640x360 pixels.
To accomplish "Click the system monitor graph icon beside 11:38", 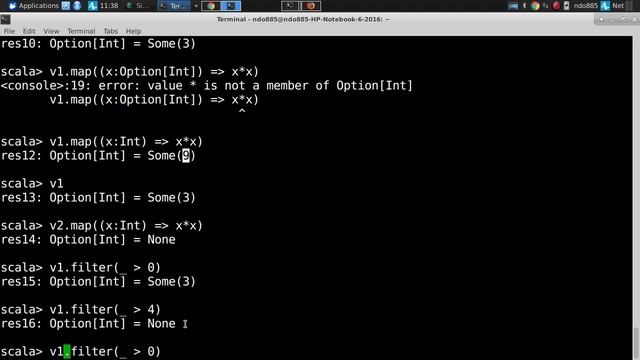I will click(93, 6).
